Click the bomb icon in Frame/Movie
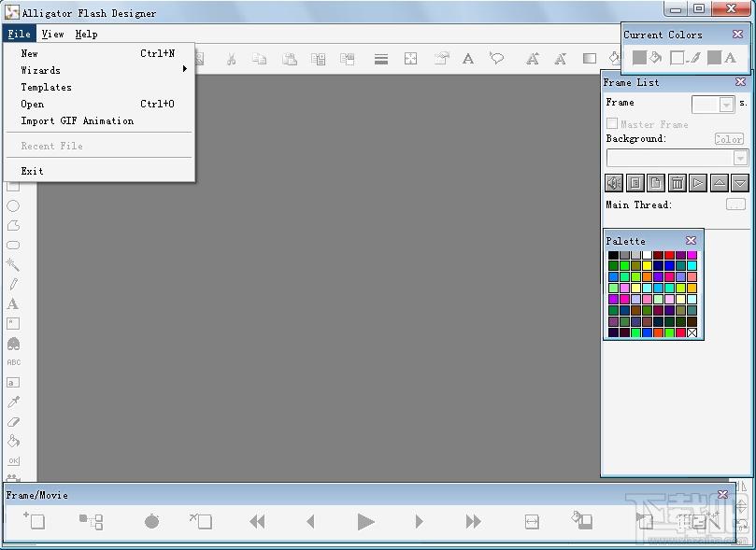 pyautogui.click(x=152, y=521)
